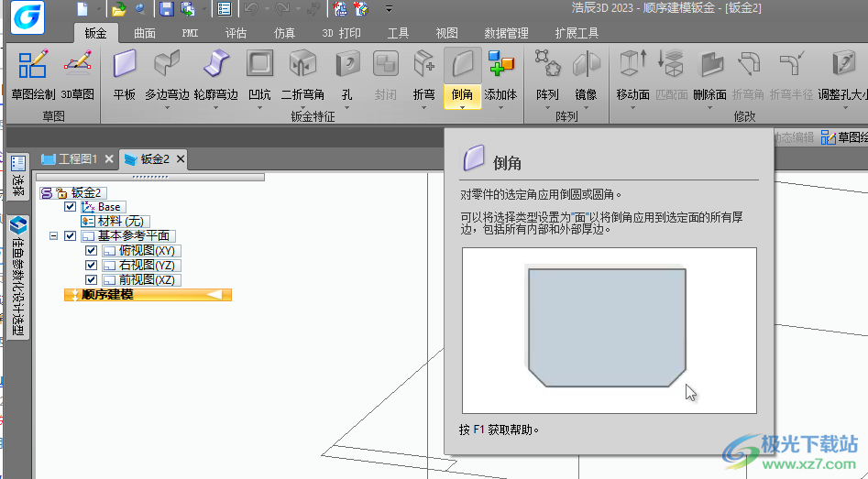
Task: Save the document with floppy disk icon
Action: 166,9
